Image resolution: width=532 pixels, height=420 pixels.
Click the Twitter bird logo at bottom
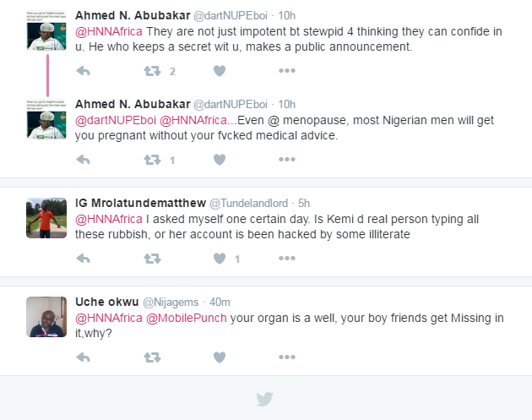265,399
